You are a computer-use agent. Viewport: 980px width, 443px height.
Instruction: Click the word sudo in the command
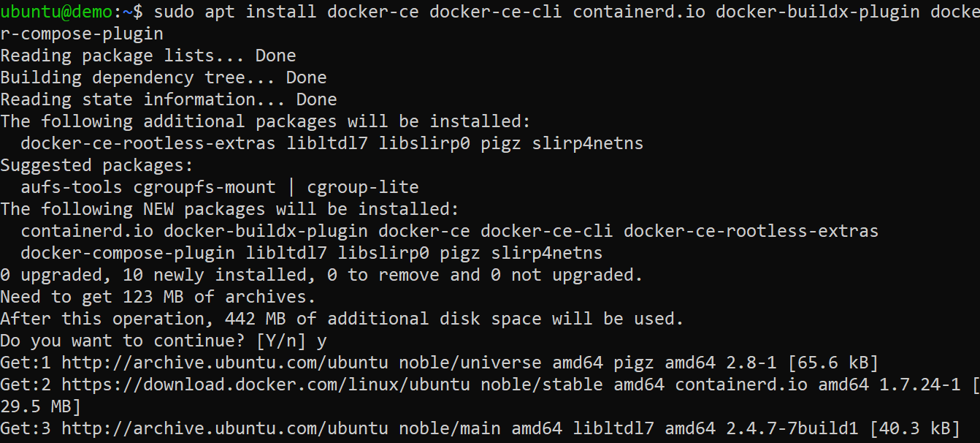click(x=174, y=12)
